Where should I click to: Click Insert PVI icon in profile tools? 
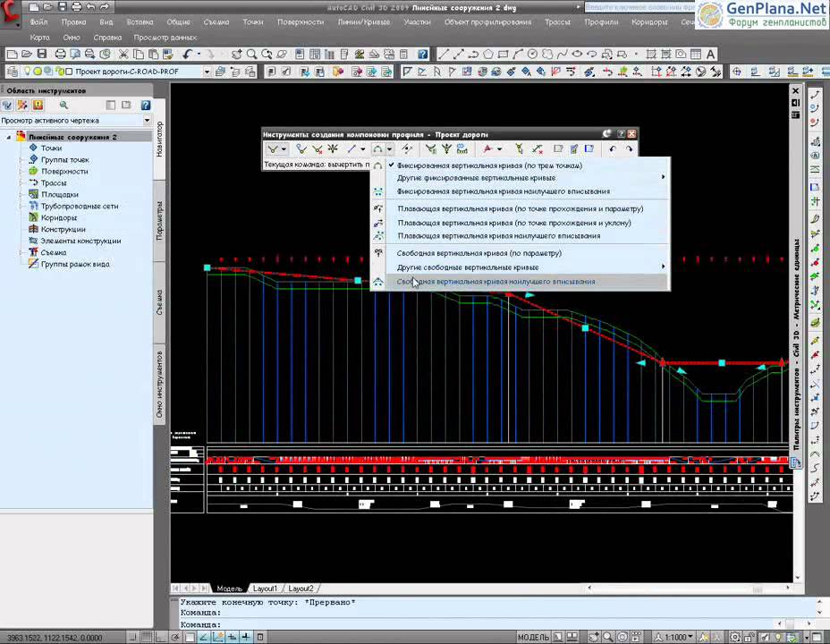(301, 149)
